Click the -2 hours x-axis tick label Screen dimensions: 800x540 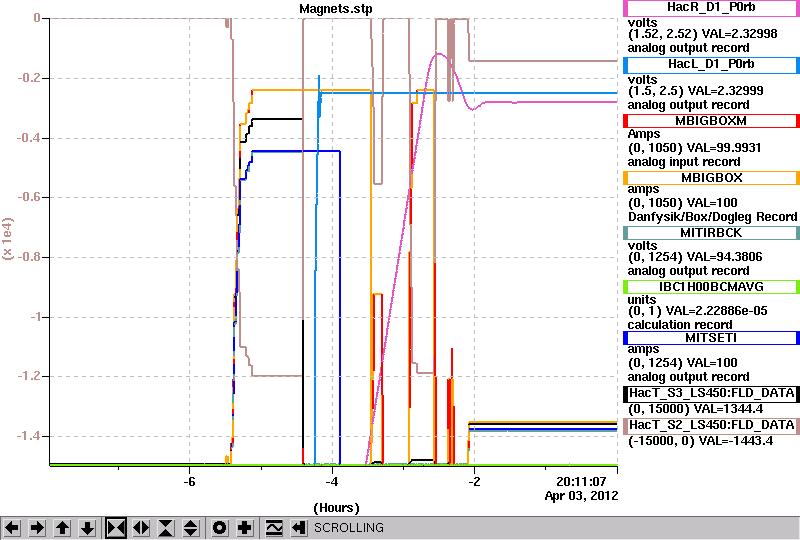click(474, 482)
